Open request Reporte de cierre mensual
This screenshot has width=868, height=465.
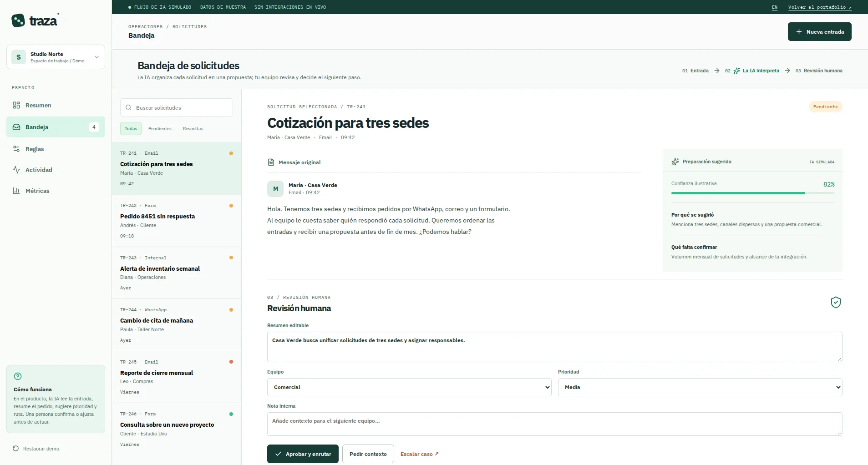177,377
